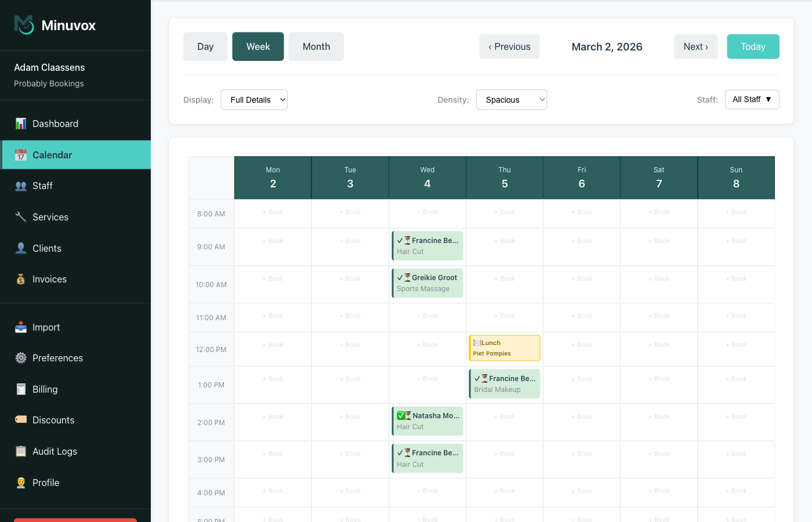Open Invoices with the money bag icon
Image resolution: width=812 pixels, height=522 pixels.
tap(20, 279)
